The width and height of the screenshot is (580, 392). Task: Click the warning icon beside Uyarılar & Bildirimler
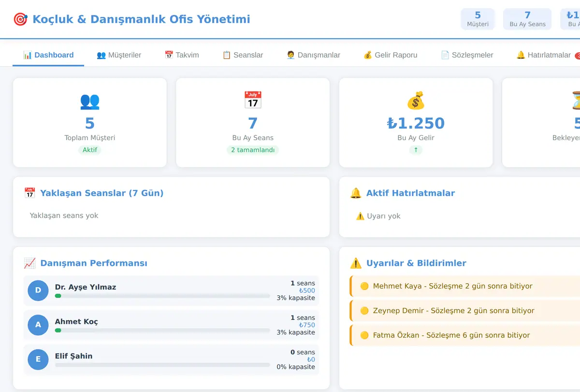pyautogui.click(x=356, y=263)
